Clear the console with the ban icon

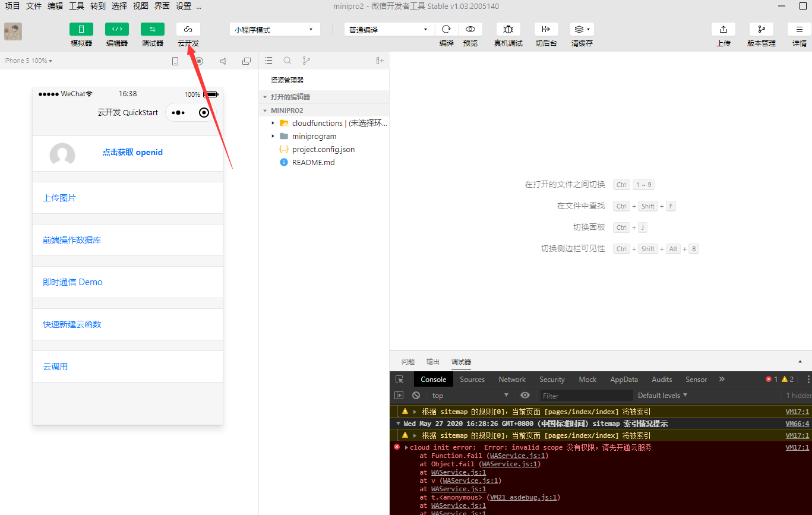(x=416, y=395)
